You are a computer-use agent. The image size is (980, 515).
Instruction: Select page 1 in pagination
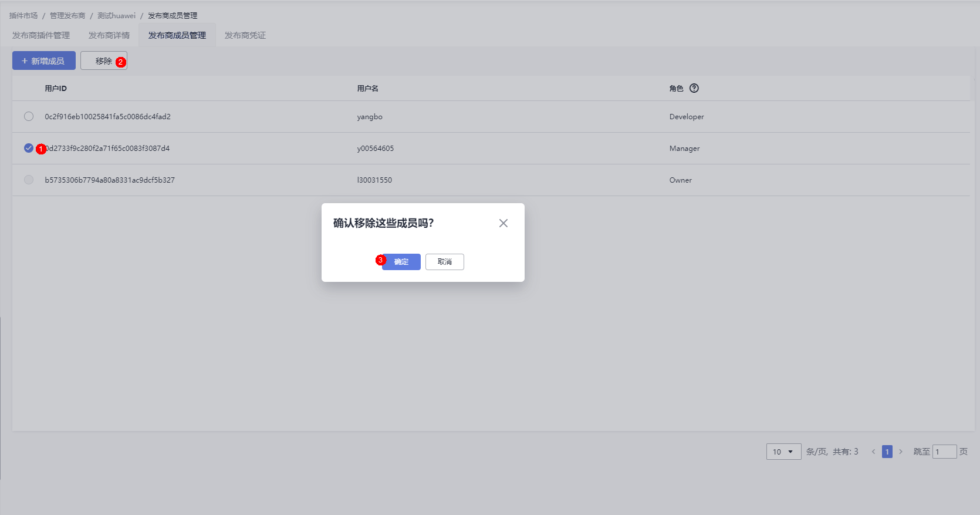pyautogui.click(x=887, y=452)
